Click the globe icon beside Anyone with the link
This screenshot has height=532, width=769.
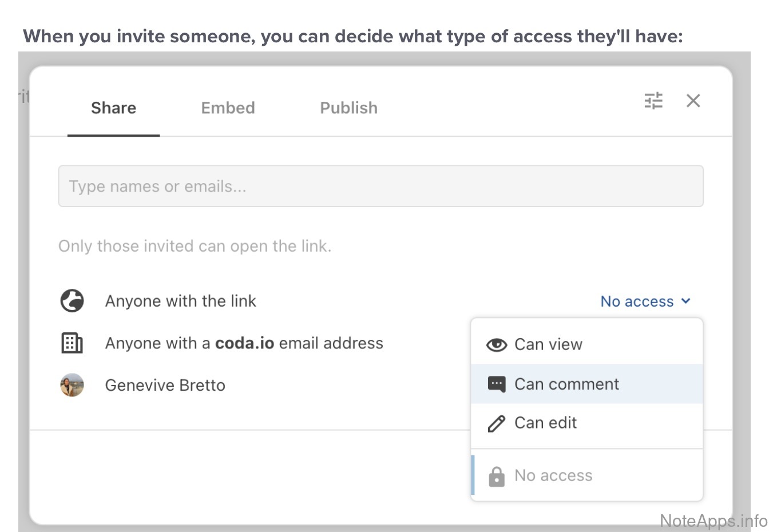(x=72, y=301)
